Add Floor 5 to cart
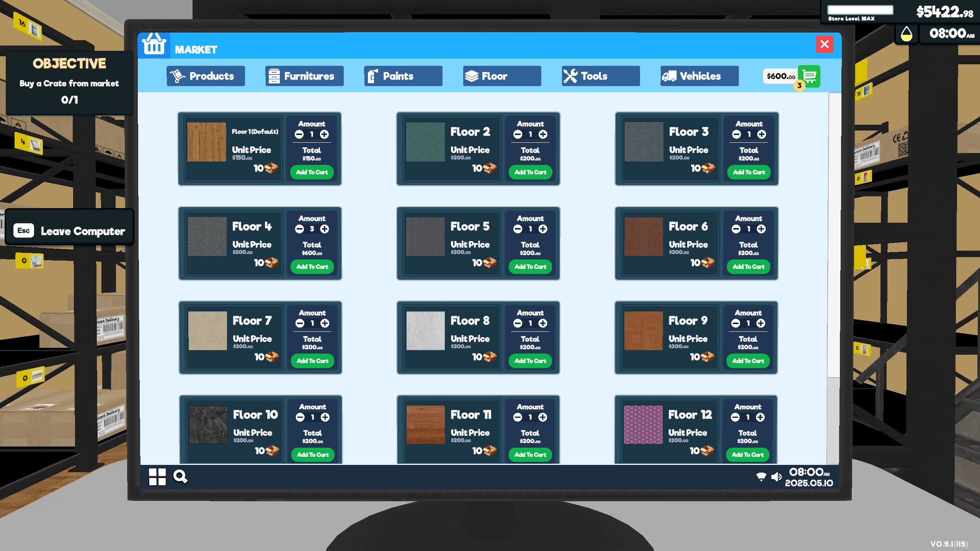The image size is (980, 551). click(531, 267)
